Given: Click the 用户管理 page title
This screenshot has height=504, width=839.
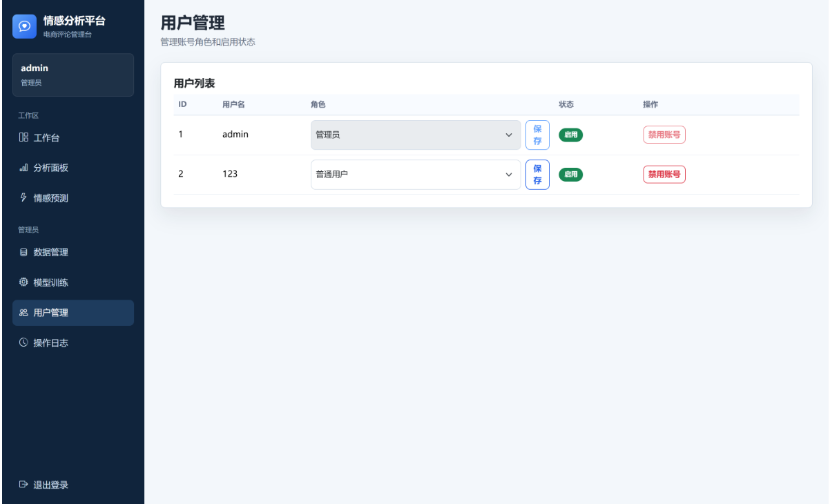Looking at the screenshot, I should [x=193, y=23].
